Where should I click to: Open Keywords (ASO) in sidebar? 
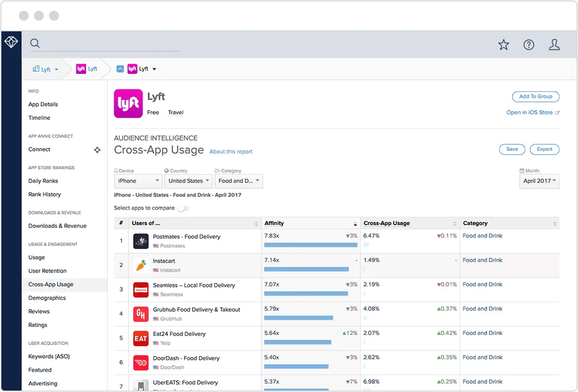(49, 356)
